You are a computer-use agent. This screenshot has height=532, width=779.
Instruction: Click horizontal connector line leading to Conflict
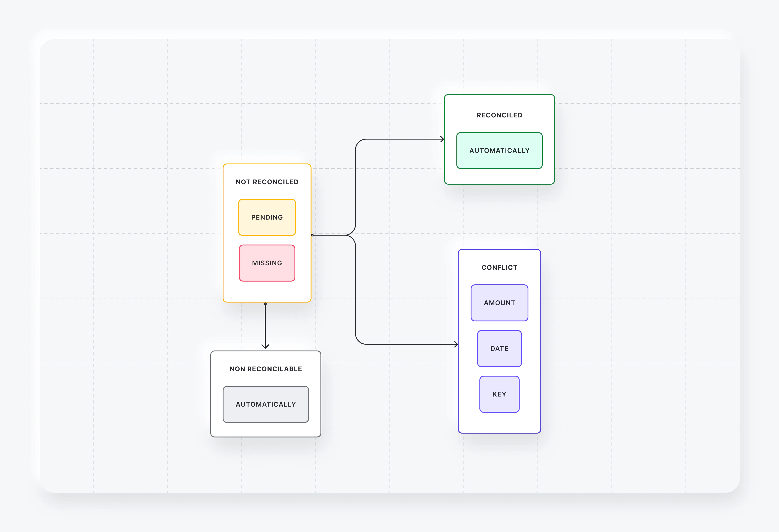(409, 344)
